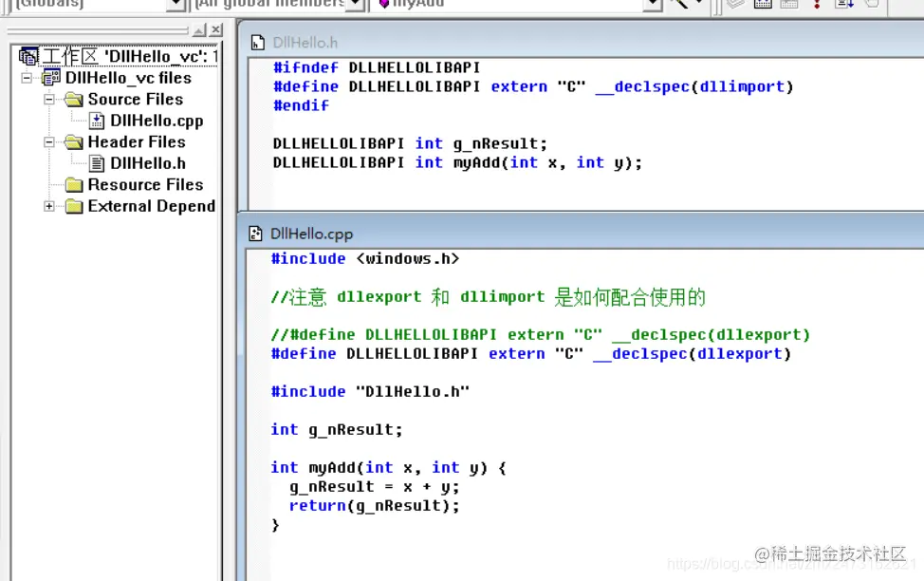Close the workspace panel with the X

click(x=216, y=29)
